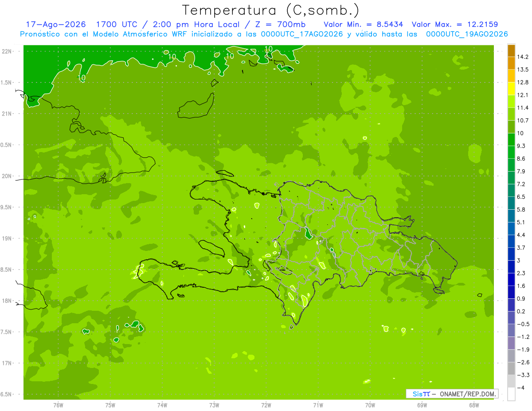
Task: Pick the white swatch below -4
Action: (x=511, y=394)
